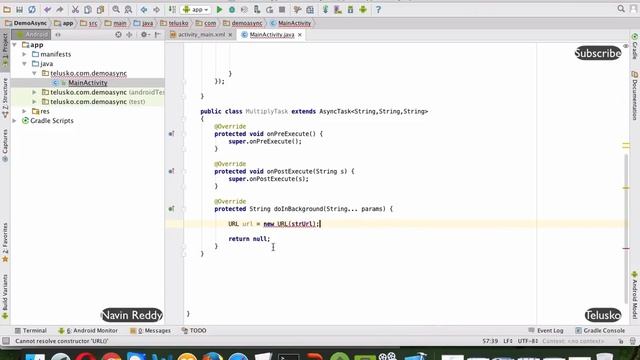Open the Gradle Console
The height and width of the screenshot is (360, 640).
point(600,331)
